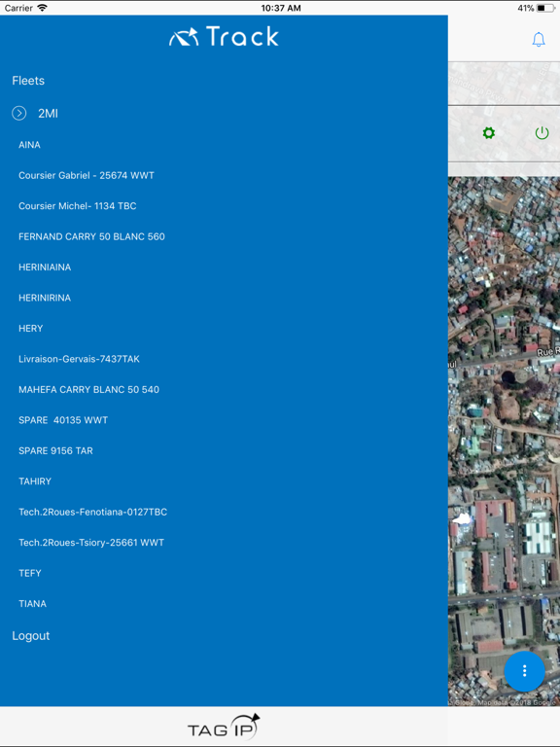Select Coursier Michel- 1134 TBC
This screenshot has height=747, width=560.
coord(78,206)
